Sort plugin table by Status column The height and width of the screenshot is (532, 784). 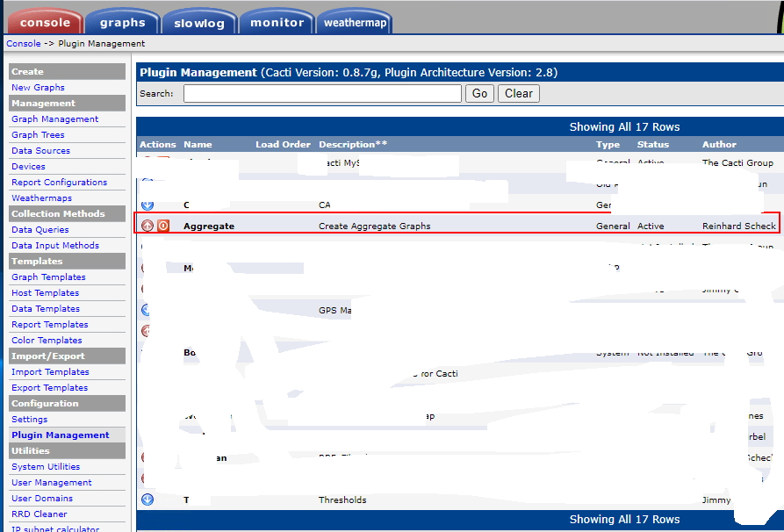[x=652, y=144]
